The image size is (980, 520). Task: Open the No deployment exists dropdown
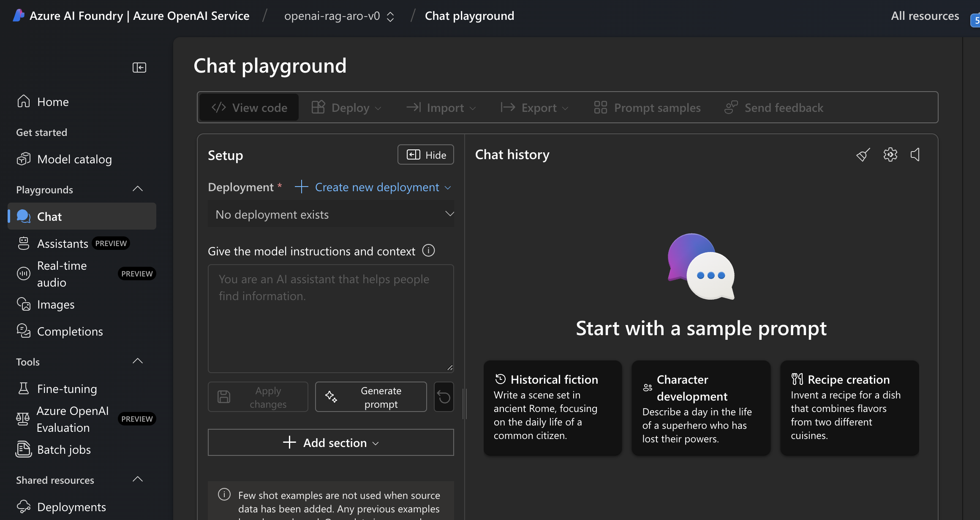[x=331, y=214]
